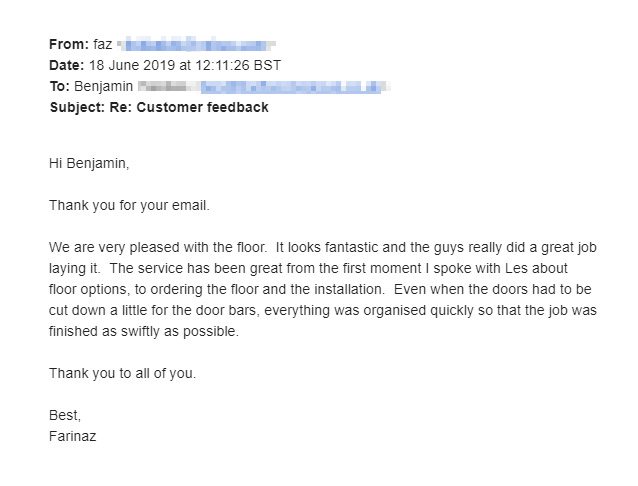Click the "To:" field label

coord(60,87)
